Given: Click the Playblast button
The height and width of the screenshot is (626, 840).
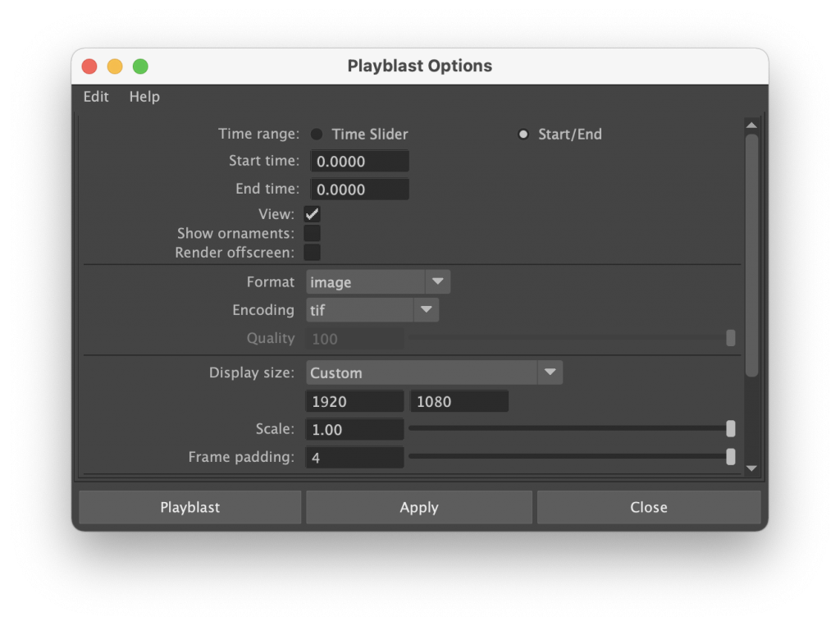Looking at the screenshot, I should coord(189,507).
